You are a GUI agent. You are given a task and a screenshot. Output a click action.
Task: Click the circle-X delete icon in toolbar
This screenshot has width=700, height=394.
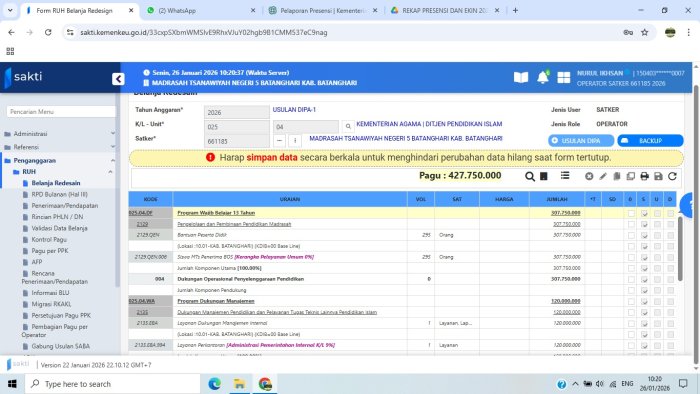click(x=589, y=176)
